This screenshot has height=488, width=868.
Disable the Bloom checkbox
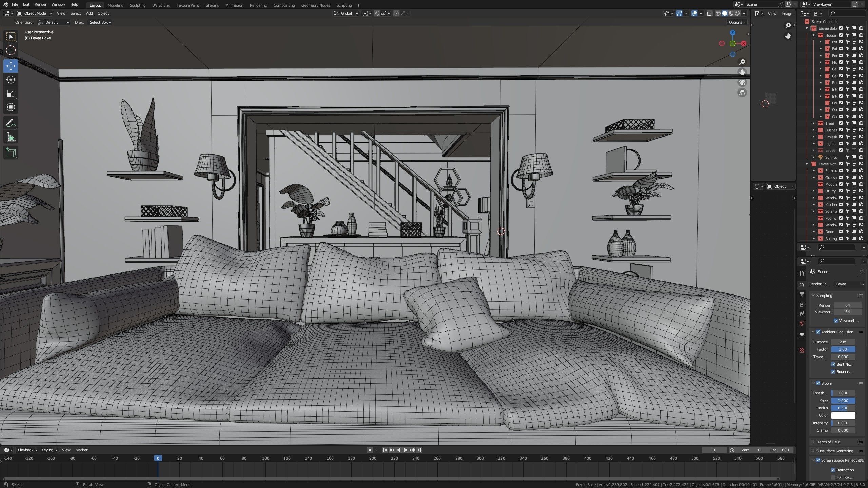(x=818, y=383)
